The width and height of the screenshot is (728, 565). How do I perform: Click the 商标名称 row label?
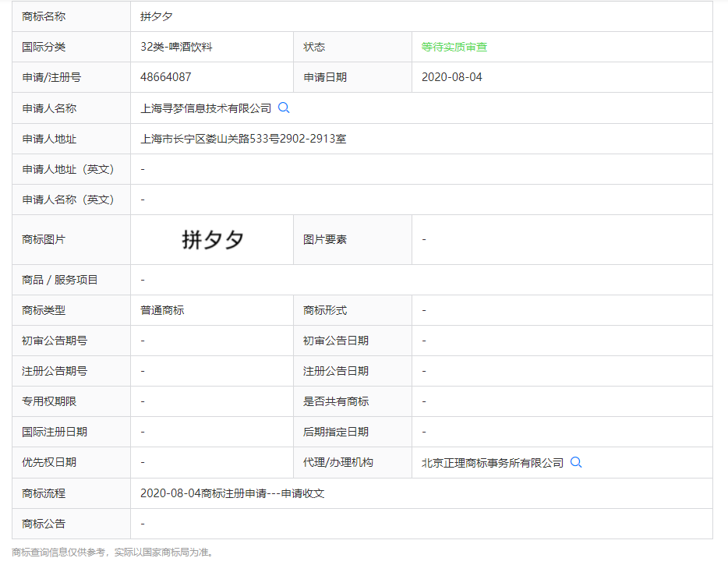tap(44, 16)
